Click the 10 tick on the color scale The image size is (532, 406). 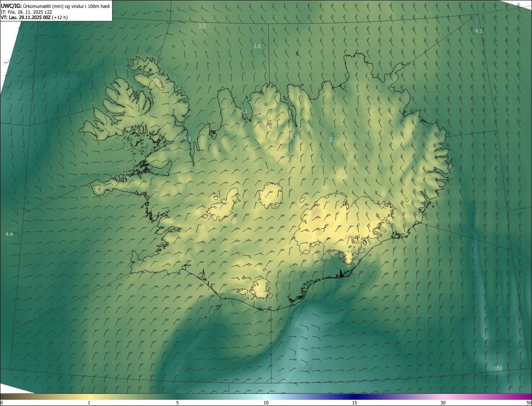tap(266, 403)
